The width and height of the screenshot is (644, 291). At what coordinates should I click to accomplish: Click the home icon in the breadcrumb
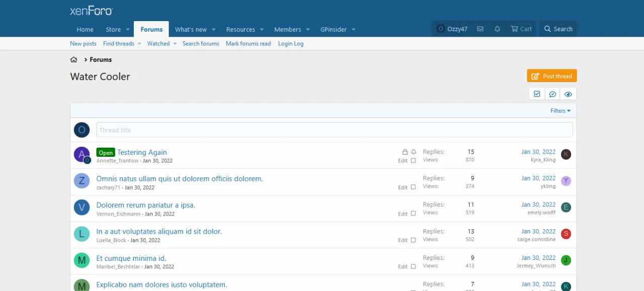(x=74, y=59)
